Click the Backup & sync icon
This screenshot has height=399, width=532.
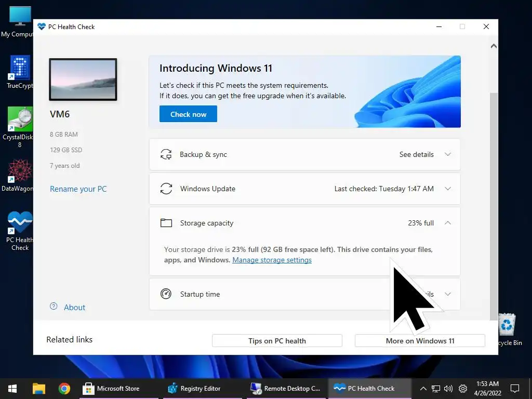tap(166, 154)
